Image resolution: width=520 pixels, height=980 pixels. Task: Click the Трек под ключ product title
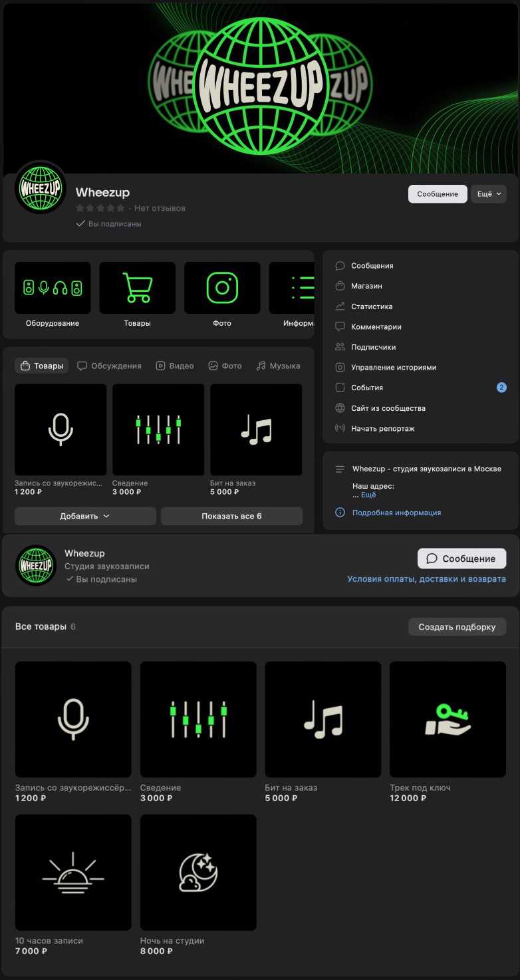tap(420, 788)
